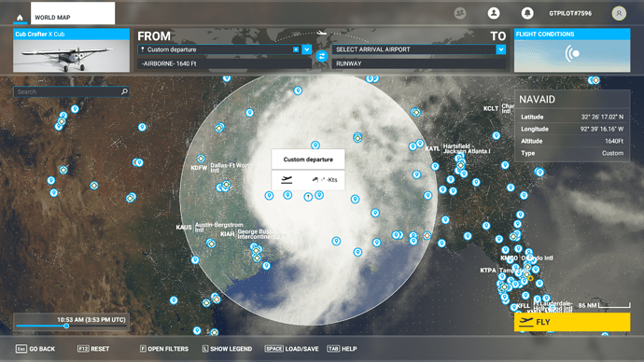This screenshot has width=644, height=362.
Task: Expand the Custom departure dropdown
Action: [307, 49]
